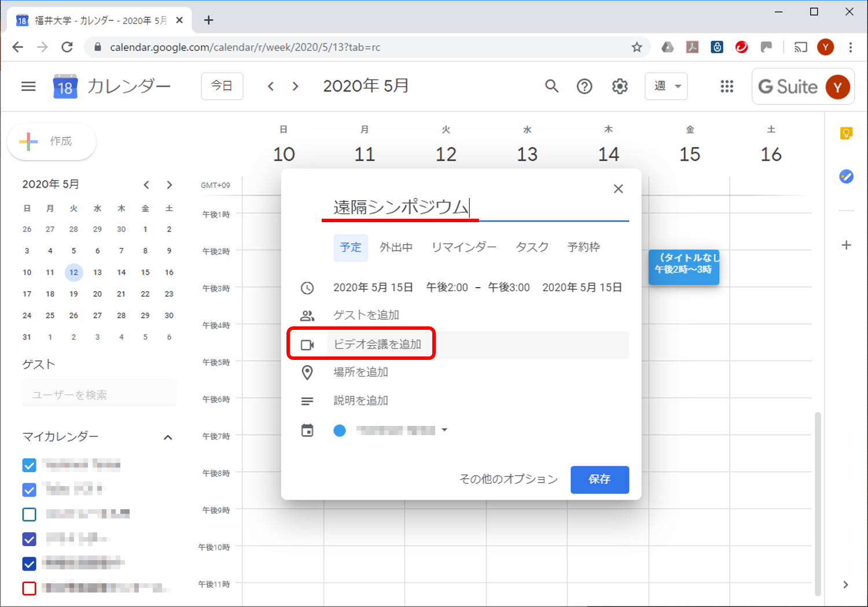The height and width of the screenshot is (607, 868).
Task: Click the description lines icon in the dialog
Action: [307, 401]
